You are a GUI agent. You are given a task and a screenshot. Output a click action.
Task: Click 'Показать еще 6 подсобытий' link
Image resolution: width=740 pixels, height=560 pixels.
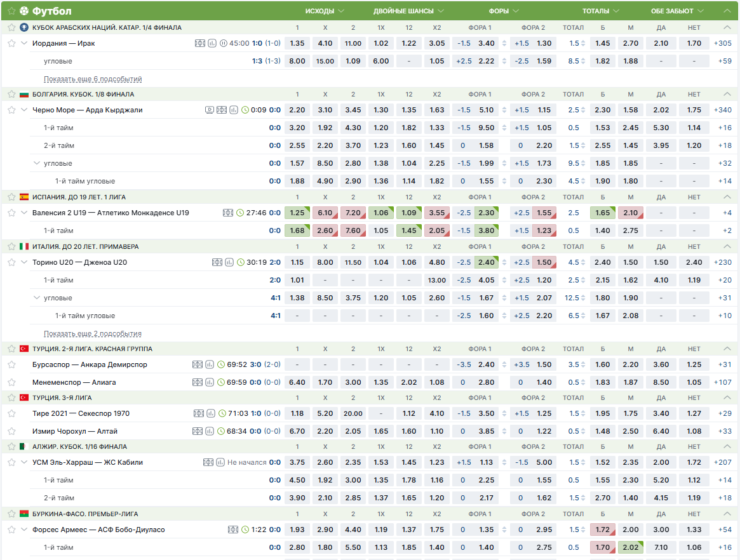pyautogui.click(x=93, y=79)
